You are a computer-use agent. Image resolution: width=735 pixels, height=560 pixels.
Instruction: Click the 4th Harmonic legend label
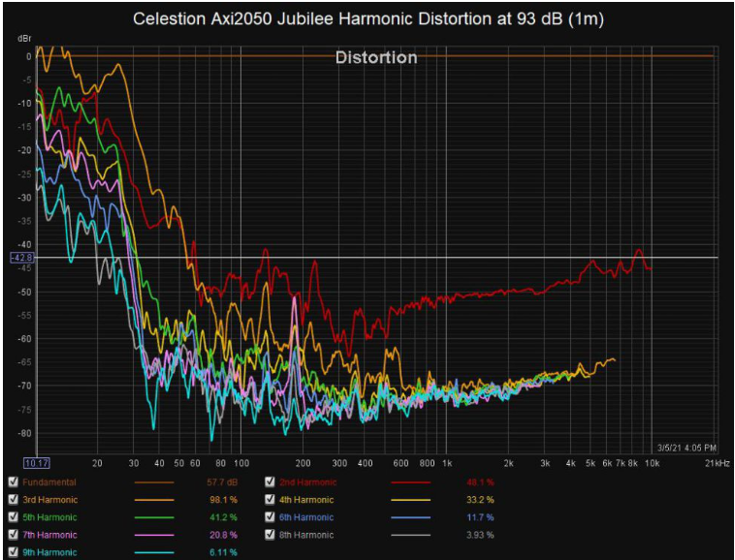click(x=306, y=500)
